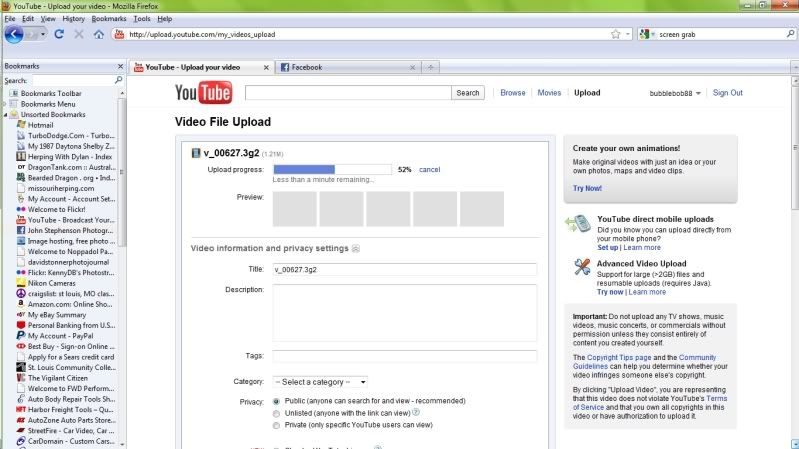
Task: Open the back/forward history dropdown arrow
Action: click(43, 34)
